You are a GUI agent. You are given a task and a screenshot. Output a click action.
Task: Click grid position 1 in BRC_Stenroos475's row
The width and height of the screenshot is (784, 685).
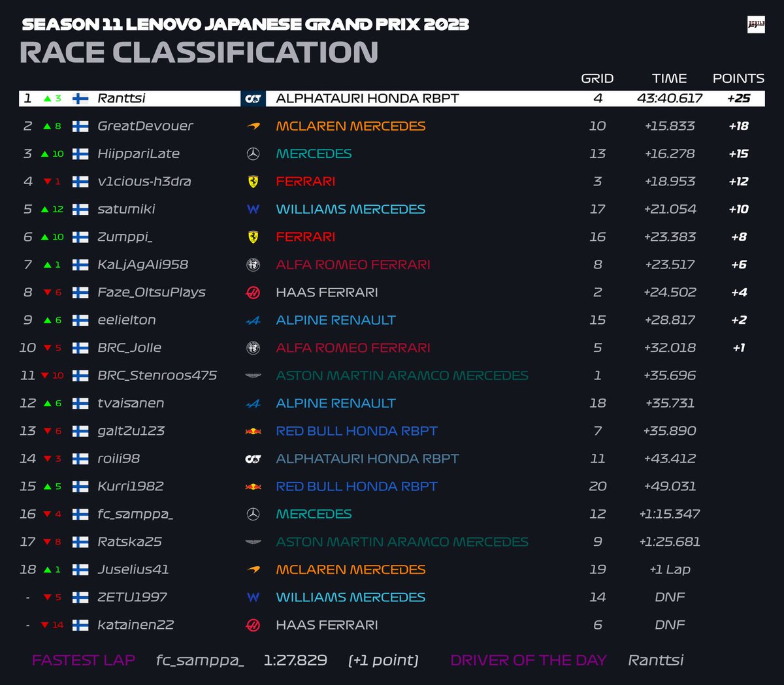(597, 375)
